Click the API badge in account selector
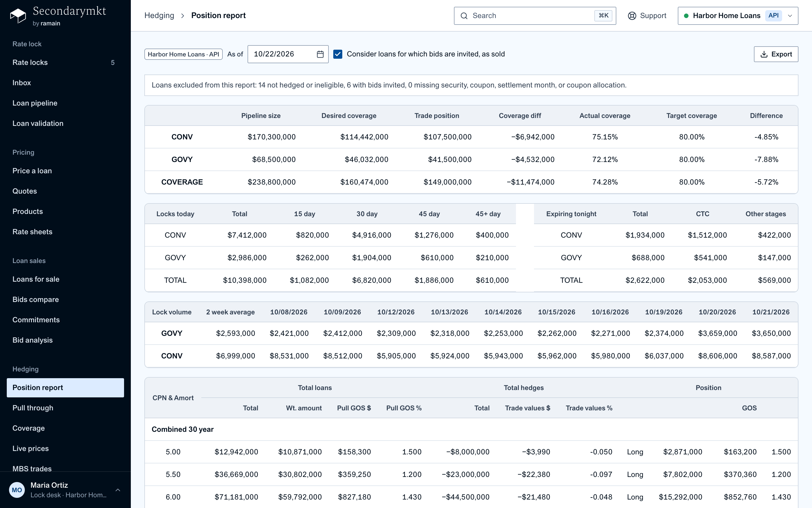812x508 pixels. click(x=773, y=16)
